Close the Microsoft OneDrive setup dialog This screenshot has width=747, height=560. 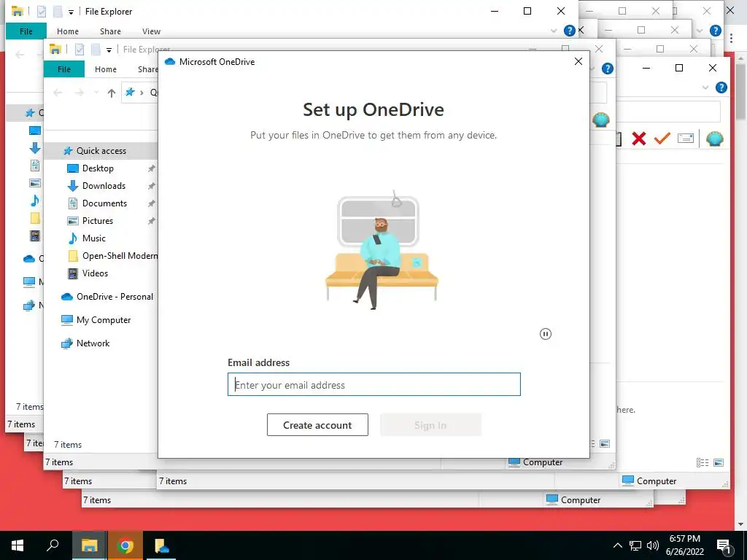(578, 61)
